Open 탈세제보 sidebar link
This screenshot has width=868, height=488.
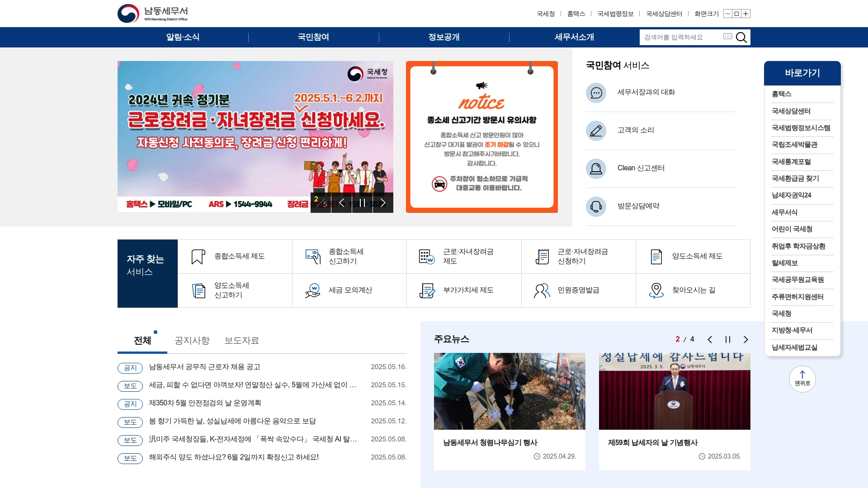click(785, 263)
